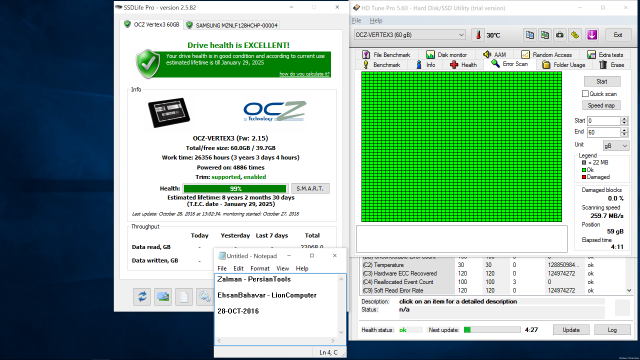
Task: Click the Exit button in HD Tune
Action: pos(618,35)
